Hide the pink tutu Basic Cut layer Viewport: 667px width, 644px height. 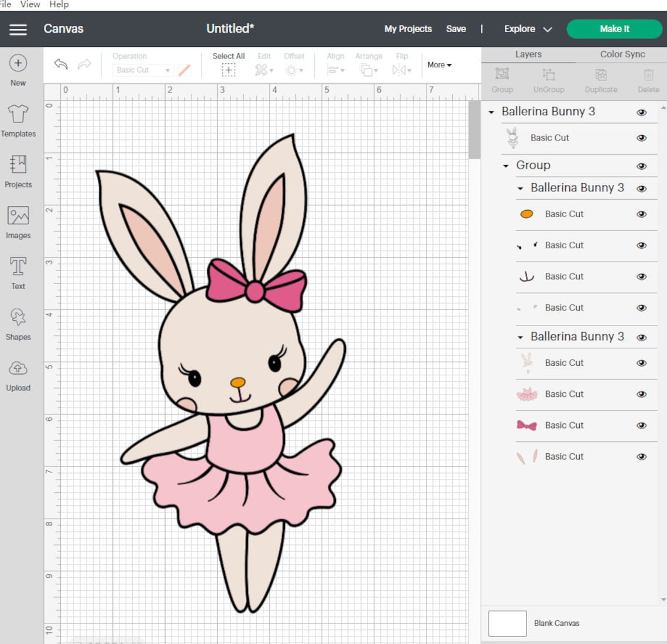coord(641,394)
